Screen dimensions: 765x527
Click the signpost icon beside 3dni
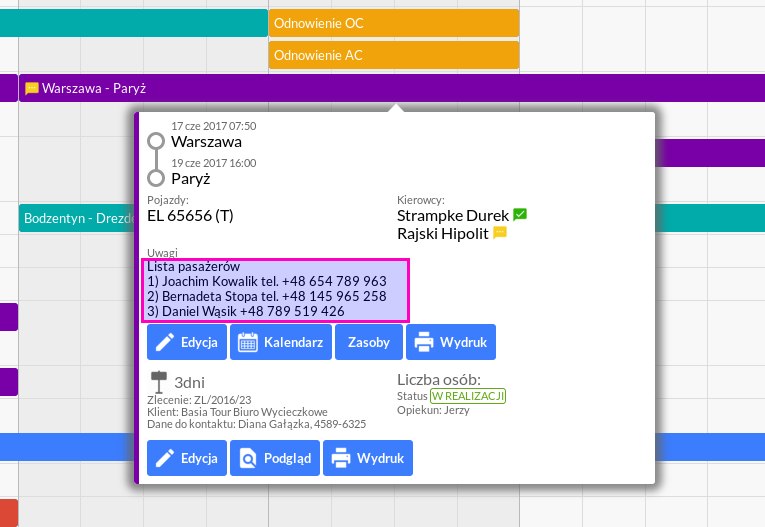(x=158, y=382)
